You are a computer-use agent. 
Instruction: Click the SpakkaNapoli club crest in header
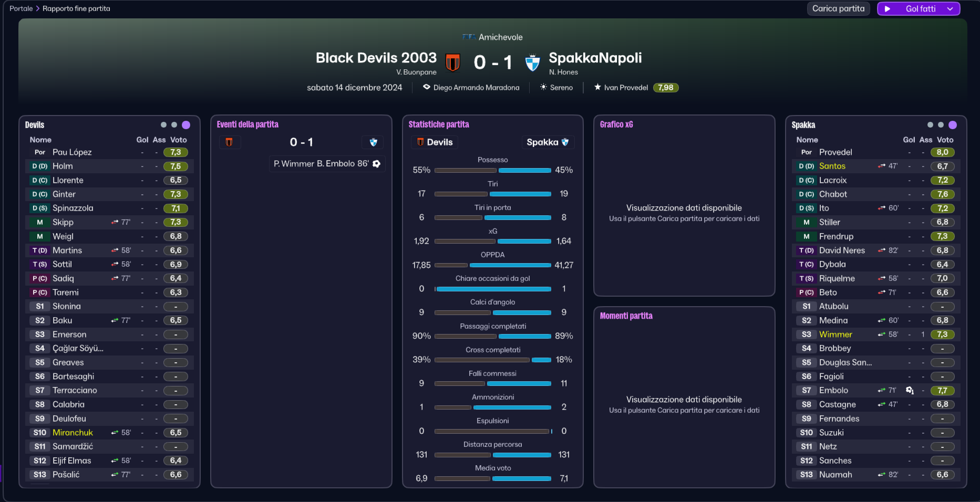[x=532, y=62]
